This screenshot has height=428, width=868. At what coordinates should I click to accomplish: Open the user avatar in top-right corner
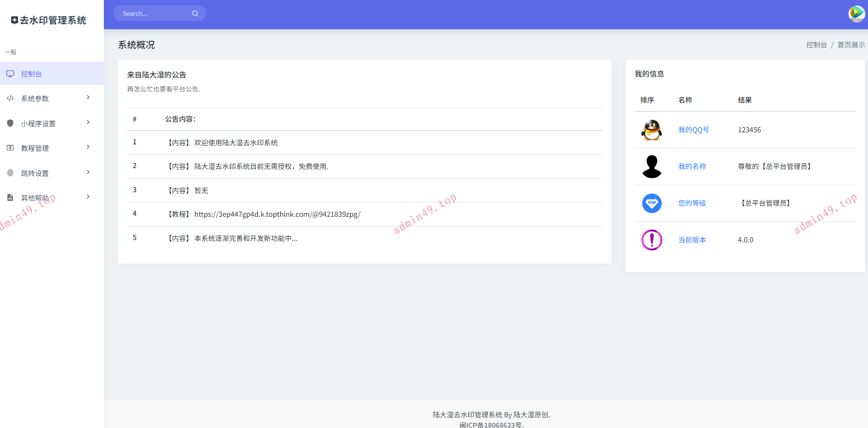click(x=856, y=13)
